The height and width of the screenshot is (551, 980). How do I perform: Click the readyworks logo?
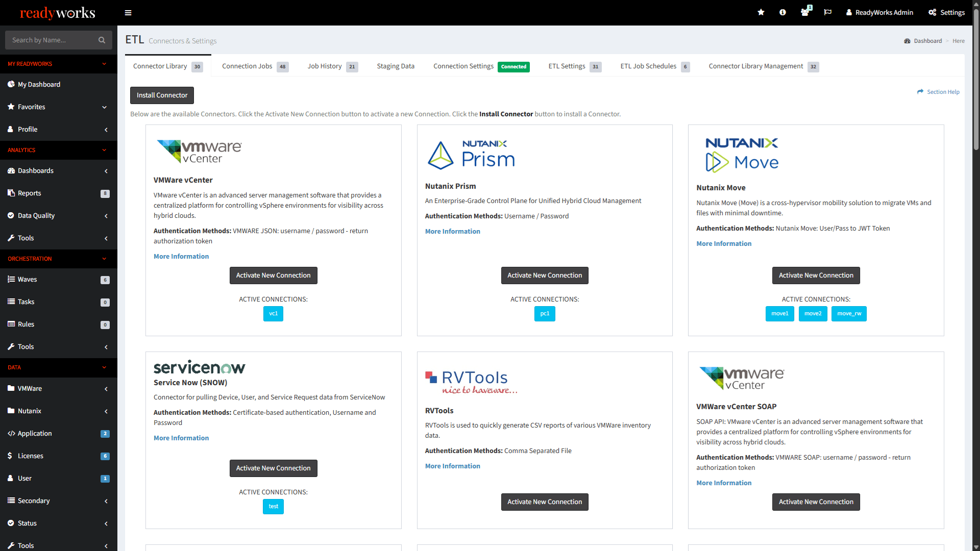(58, 13)
